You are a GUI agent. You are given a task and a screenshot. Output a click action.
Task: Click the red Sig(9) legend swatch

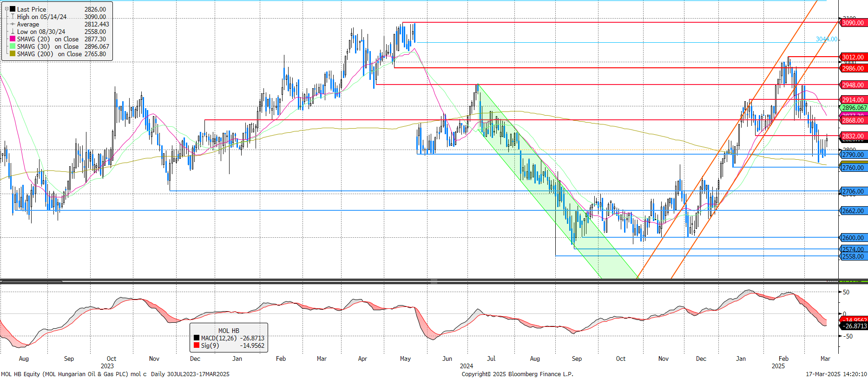[x=197, y=345]
